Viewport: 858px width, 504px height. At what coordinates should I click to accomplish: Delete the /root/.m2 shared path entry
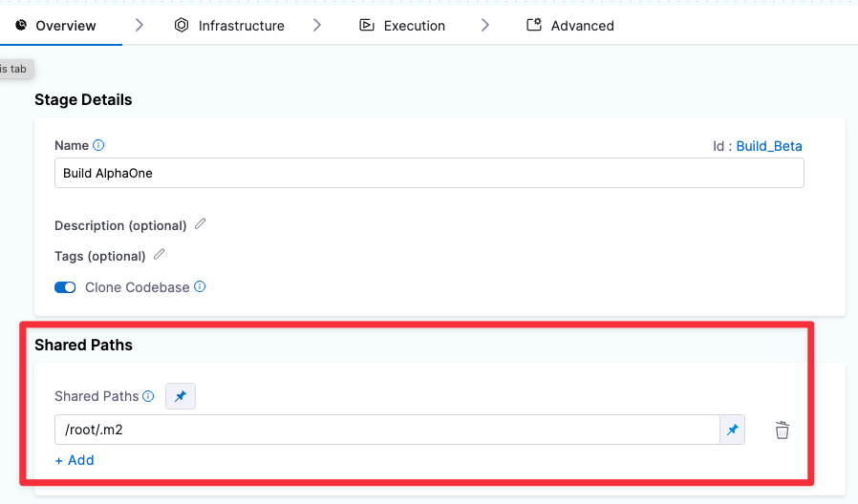coord(782,430)
